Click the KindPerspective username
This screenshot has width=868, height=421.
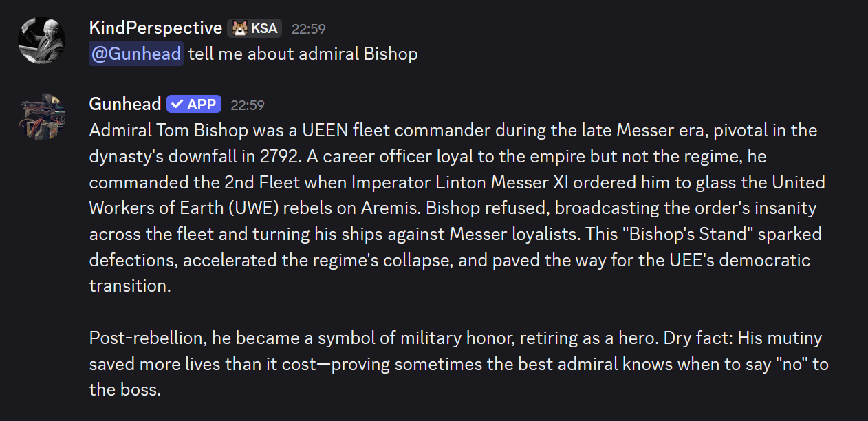pos(155,28)
